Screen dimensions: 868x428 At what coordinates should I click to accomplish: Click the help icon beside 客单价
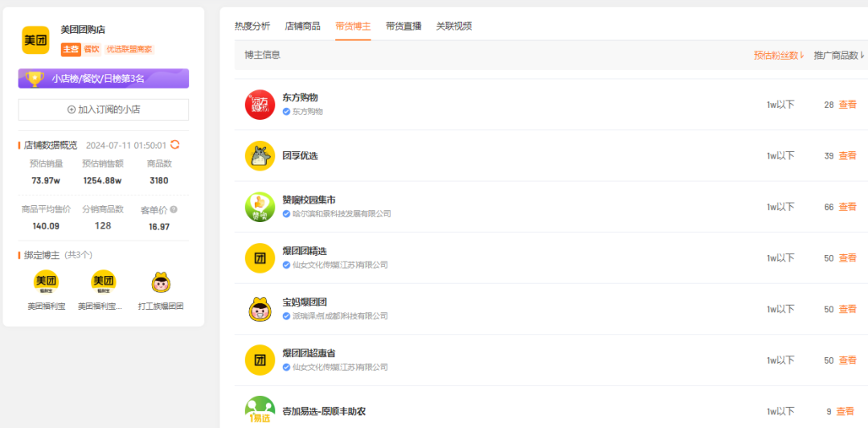coord(174,210)
